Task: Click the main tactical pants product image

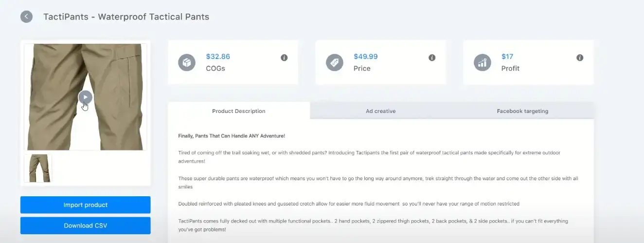Action: point(86,97)
